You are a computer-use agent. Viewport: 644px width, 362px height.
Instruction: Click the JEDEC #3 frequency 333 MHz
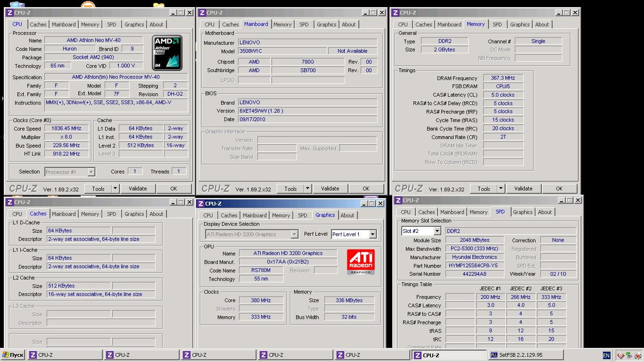coord(551,297)
